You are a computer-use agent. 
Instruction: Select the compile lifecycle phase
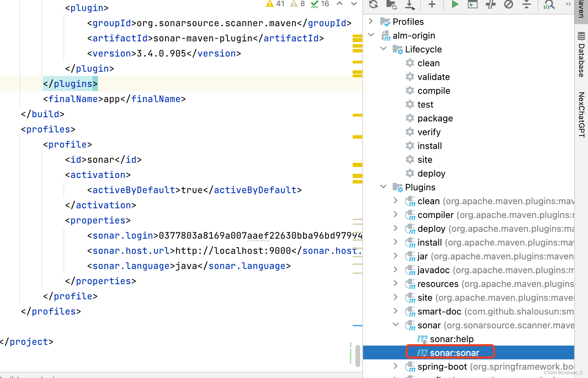434,91
